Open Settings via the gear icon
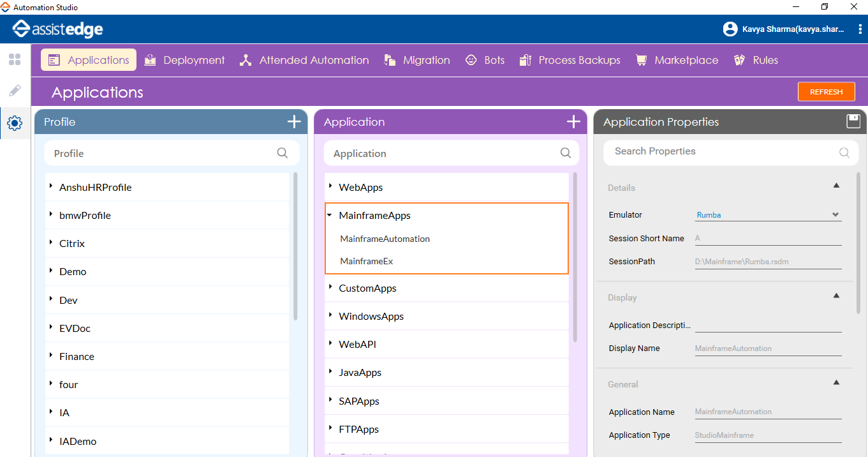Viewport: 868px width, 457px height. [15, 123]
